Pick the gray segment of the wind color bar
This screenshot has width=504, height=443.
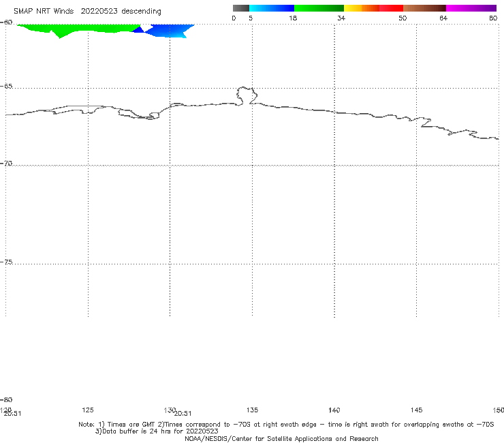pos(241,8)
